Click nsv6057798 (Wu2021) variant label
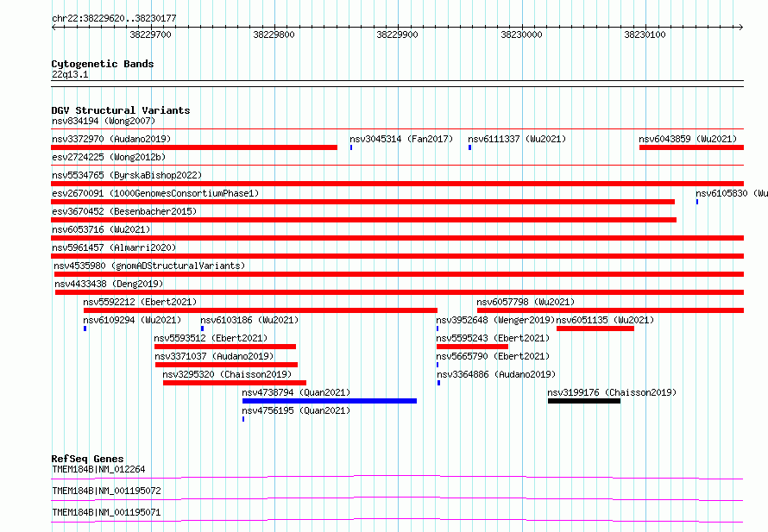 526,302
